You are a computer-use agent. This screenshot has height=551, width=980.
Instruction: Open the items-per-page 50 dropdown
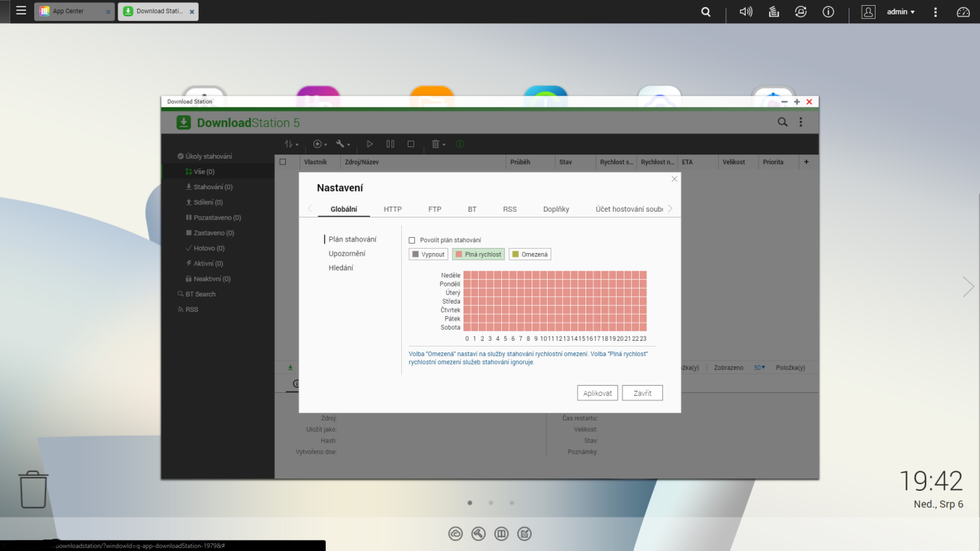pos(759,368)
